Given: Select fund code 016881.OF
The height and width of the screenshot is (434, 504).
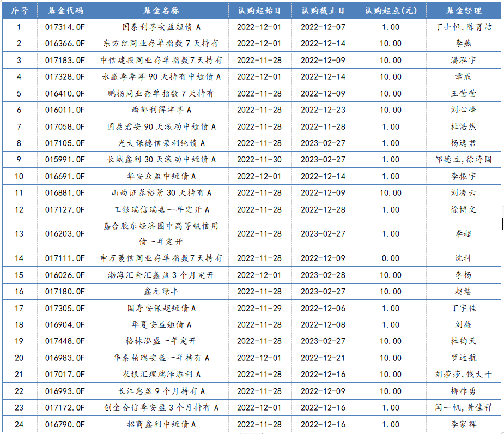Looking at the screenshot, I should coord(65,193).
